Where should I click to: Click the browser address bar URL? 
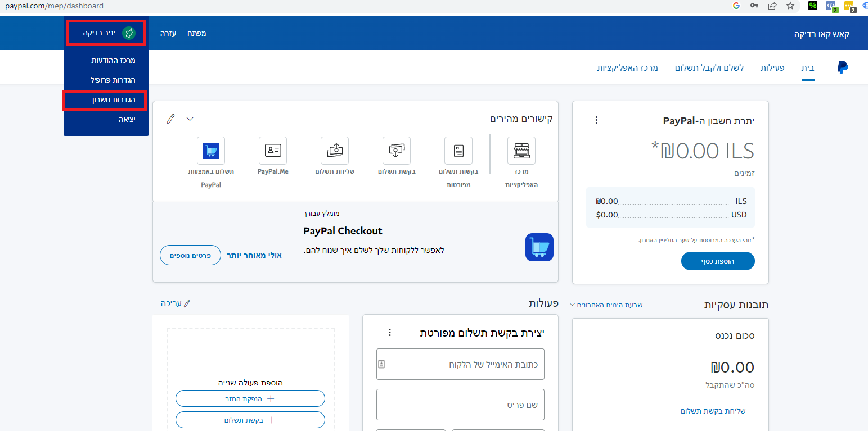click(55, 6)
